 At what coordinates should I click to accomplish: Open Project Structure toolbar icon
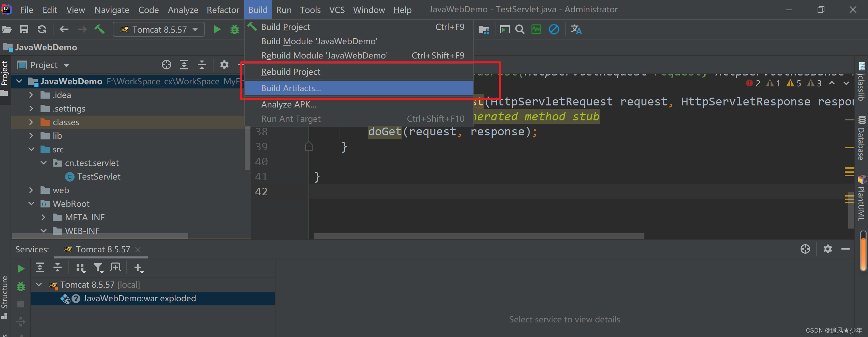click(x=484, y=30)
